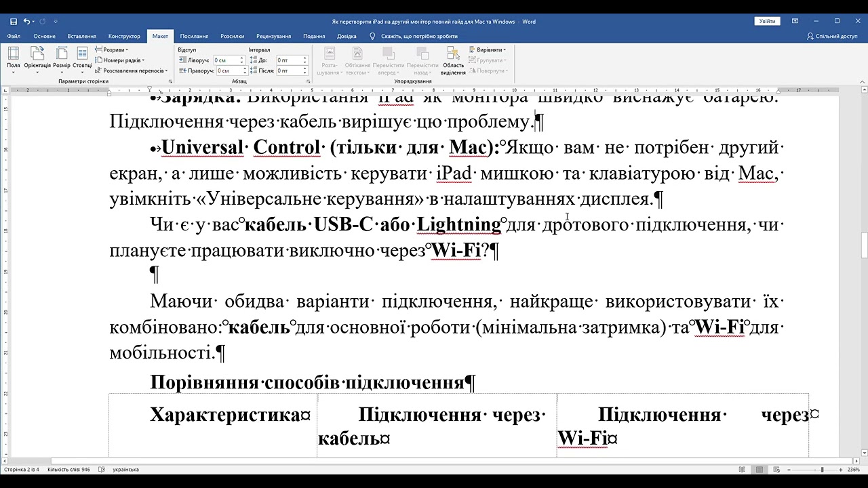Screen dimensions: 868x488
Task: Click the word Lightning in the document
Action: tap(458, 224)
